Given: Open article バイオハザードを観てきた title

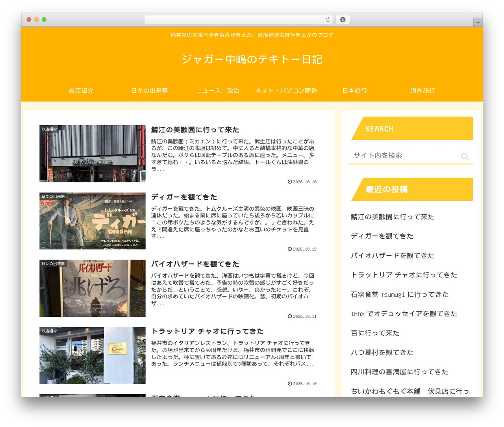Looking at the screenshot, I should [195, 264].
